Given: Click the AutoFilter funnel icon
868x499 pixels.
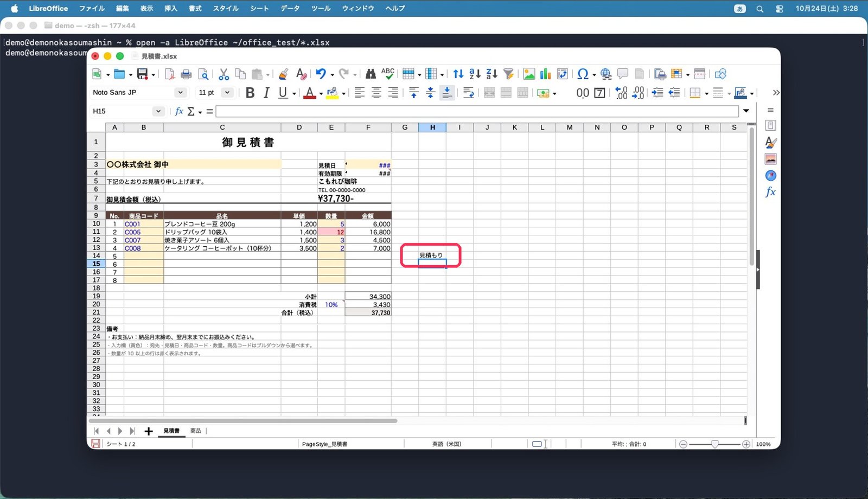Looking at the screenshot, I should tap(508, 74).
